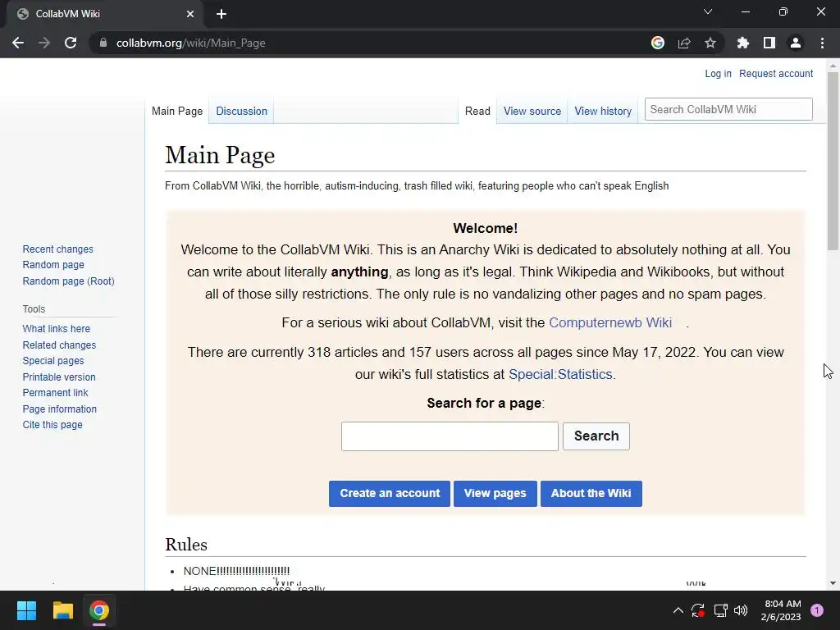Switch to the Main Page tab

pyautogui.click(x=177, y=111)
